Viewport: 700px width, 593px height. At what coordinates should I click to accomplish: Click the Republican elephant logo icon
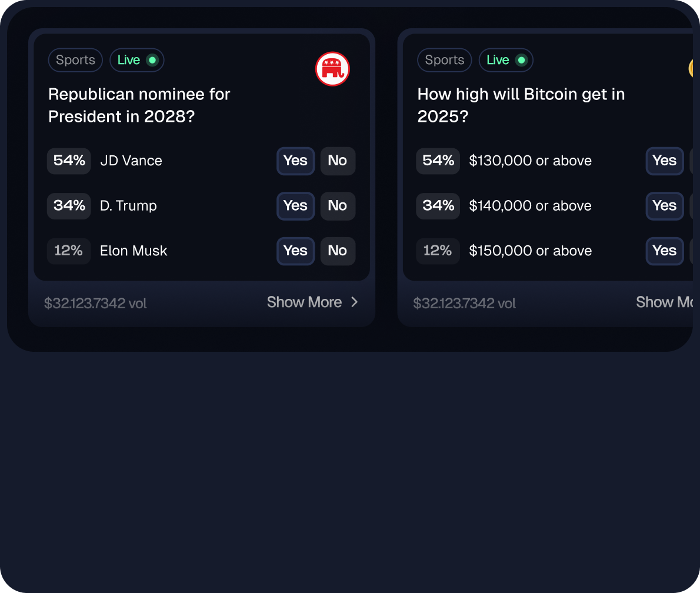[332, 69]
